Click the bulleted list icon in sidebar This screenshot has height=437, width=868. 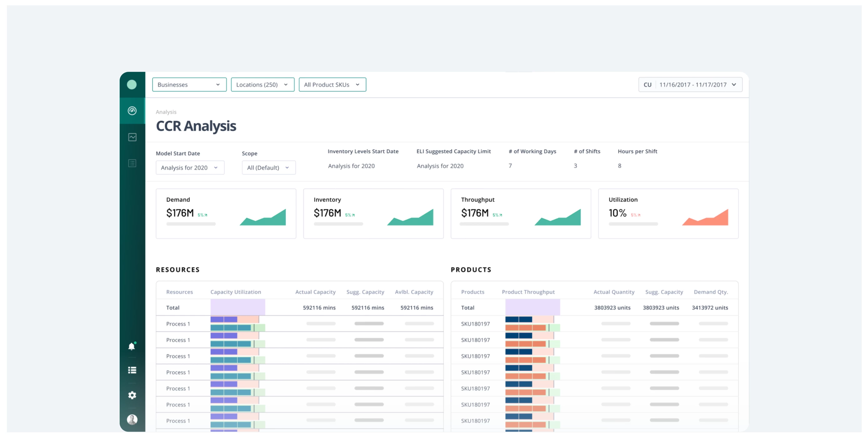[x=132, y=370]
